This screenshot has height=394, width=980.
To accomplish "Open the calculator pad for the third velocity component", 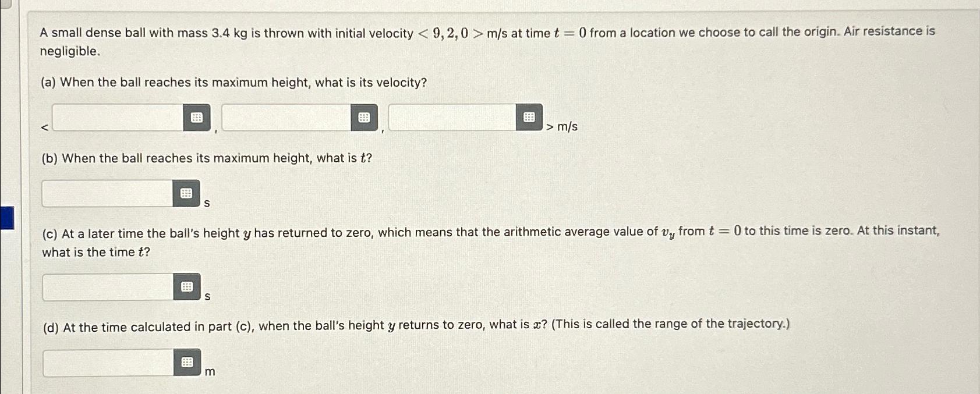I will coord(529,117).
